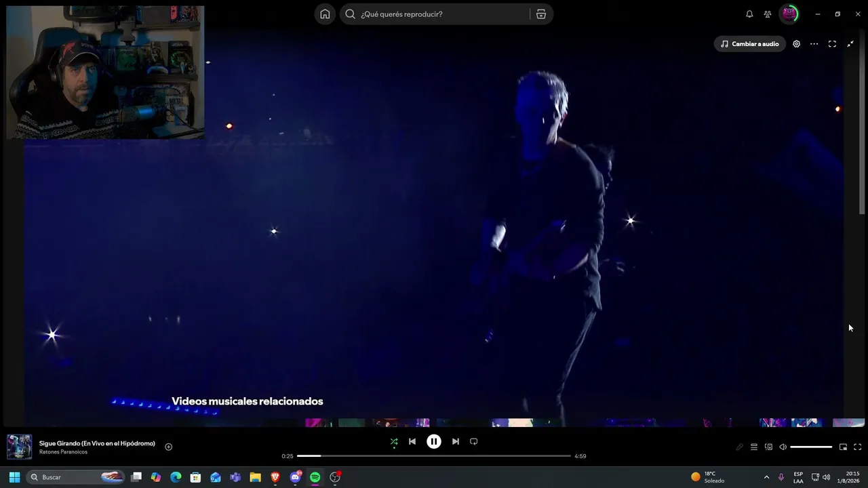Launch Copilot from the taskbar
The width and height of the screenshot is (868, 488).
[156, 477]
